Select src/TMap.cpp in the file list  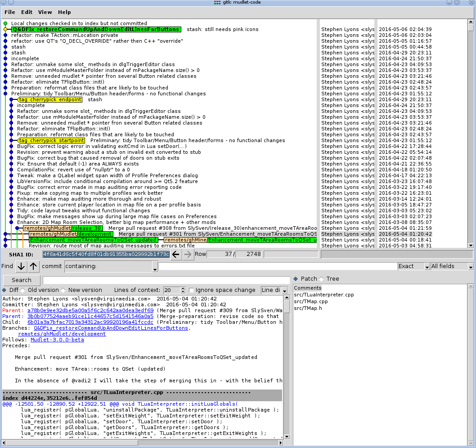click(x=310, y=301)
